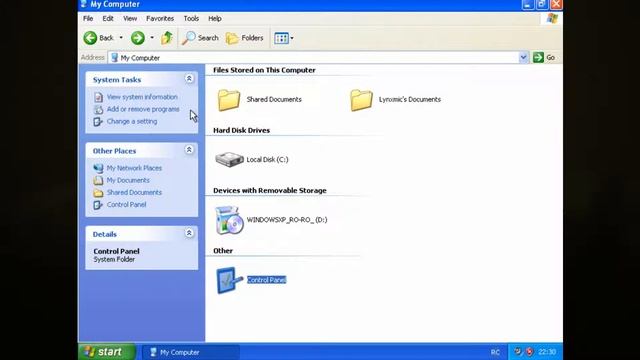Select the Local Disk (C:) drive icon
This screenshot has height=360, width=640.
pos(229,159)
